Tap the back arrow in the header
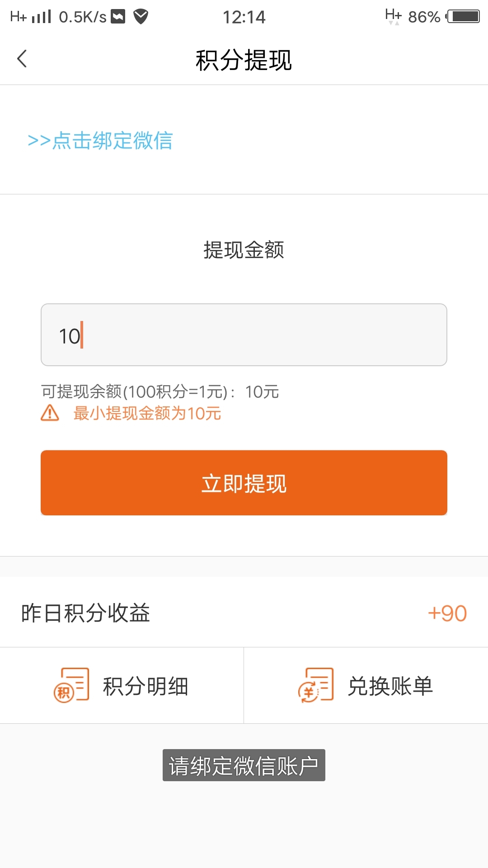Screen dimensions: 488x868 pos(22,59)
